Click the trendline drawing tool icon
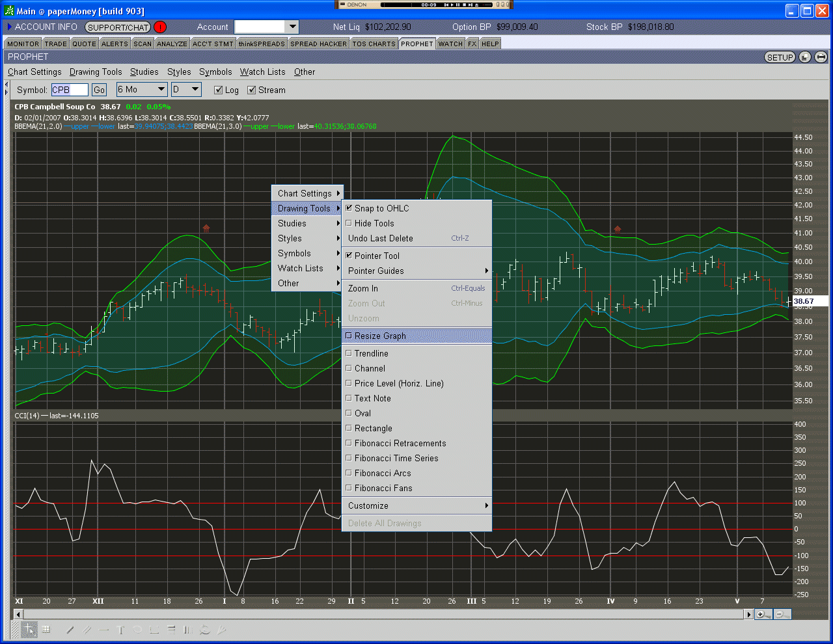The width and height of the screenshot is (833, 644). point(70,630)
